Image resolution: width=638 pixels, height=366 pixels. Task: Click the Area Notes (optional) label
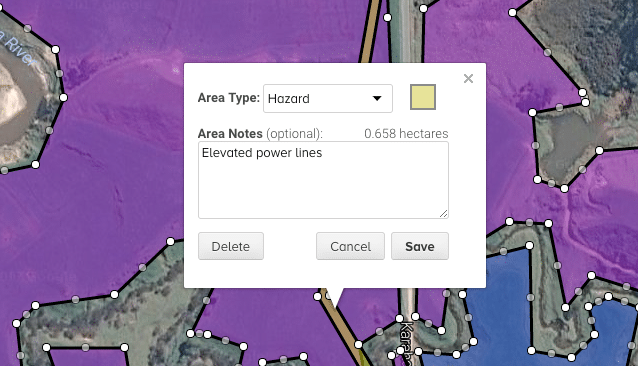point(260,133)
